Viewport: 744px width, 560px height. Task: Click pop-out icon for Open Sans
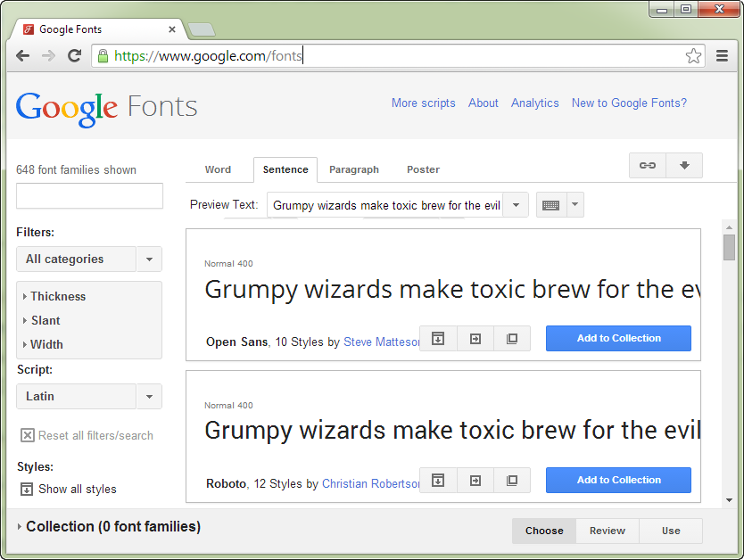click(x=512, y=339)
